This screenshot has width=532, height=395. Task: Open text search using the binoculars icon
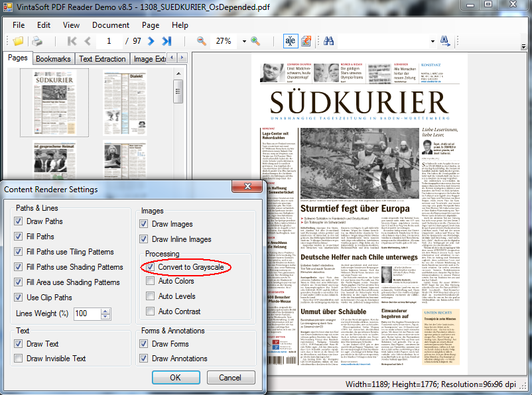328,41
